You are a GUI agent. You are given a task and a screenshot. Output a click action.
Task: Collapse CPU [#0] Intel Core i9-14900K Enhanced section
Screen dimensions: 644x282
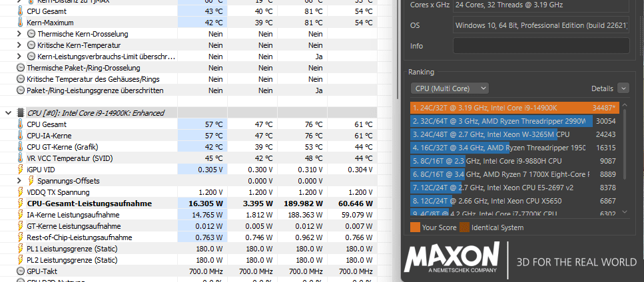[8, 113]
